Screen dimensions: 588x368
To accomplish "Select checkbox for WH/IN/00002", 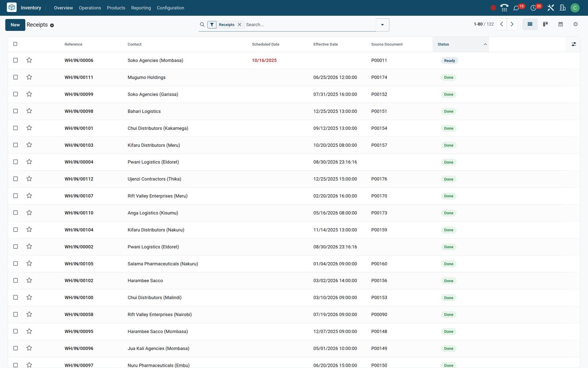I will [x=15, y=246].
